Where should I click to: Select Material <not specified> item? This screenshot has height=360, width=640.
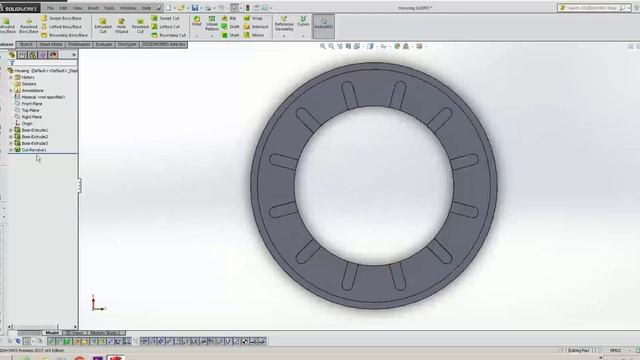point(40,97)
